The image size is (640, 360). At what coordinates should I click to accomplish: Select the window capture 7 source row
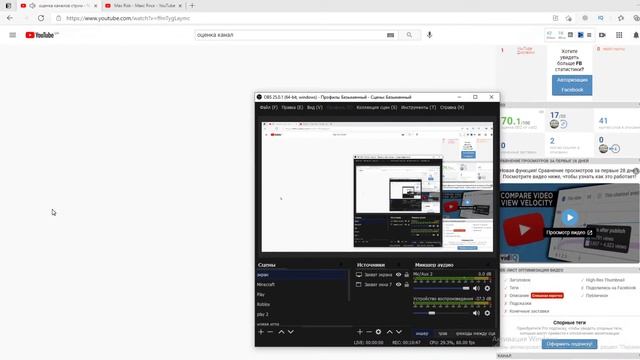[382, 284]
